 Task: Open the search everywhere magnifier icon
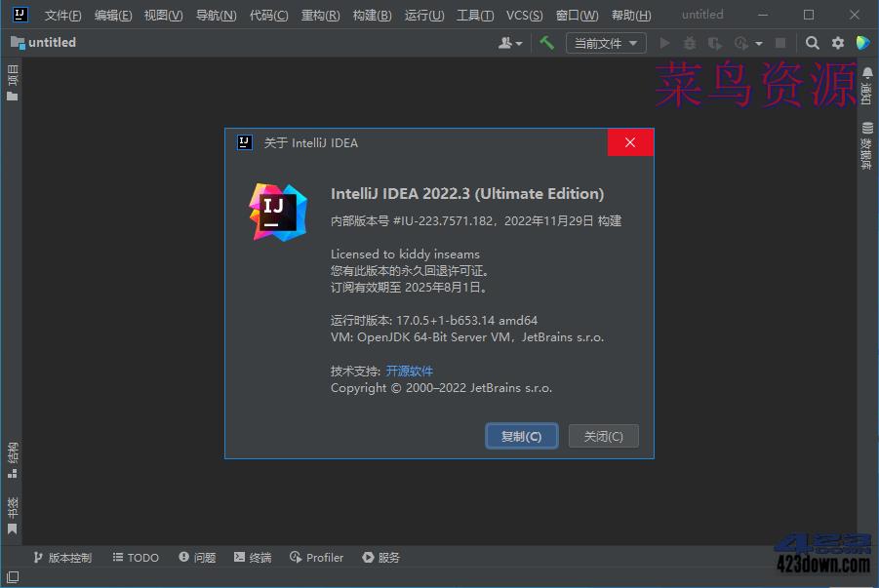(x=812, y=43)
